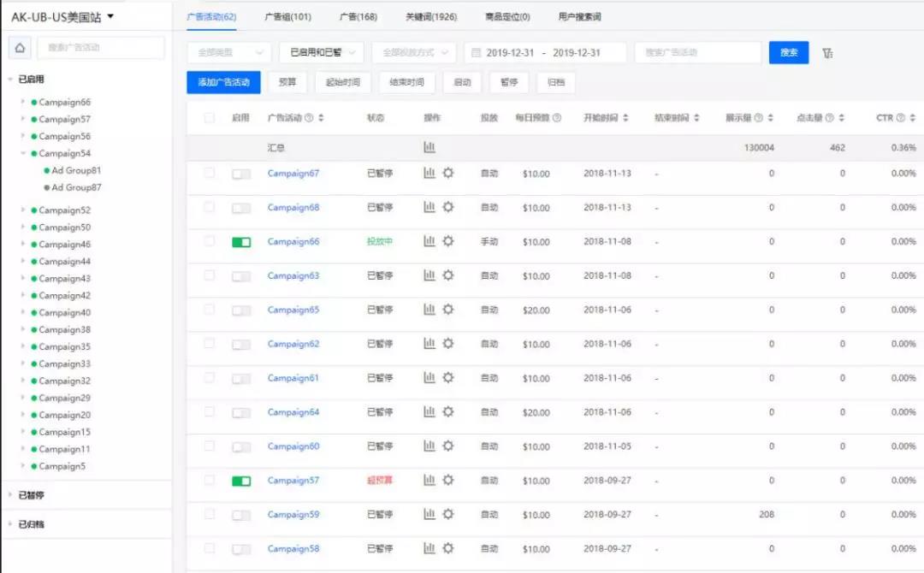Expand the 已归档 sidebar section

[10, 524]
